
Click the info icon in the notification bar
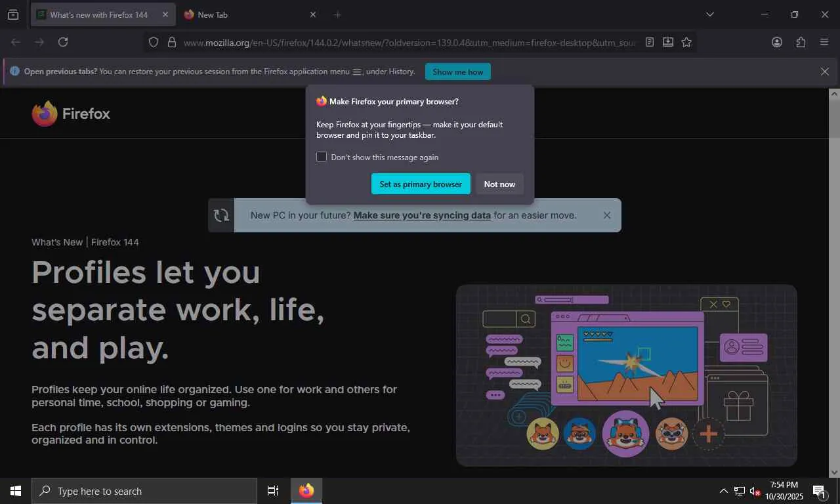pyautogui.click(x=14, y=72)
